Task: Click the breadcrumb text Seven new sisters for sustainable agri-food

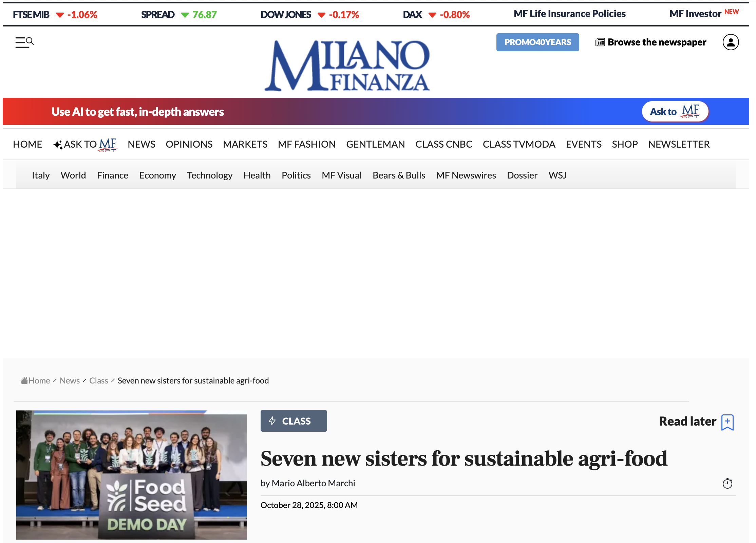Action: point(193,380)
